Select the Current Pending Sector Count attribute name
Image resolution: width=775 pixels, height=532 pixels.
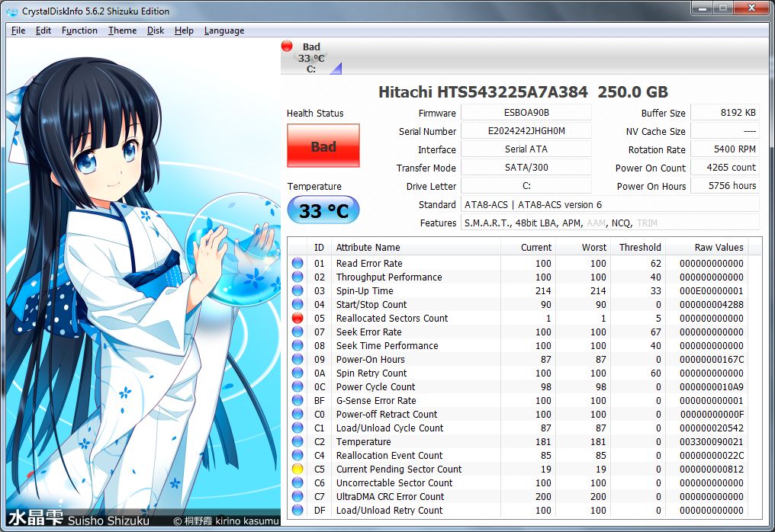coord(399,469)
